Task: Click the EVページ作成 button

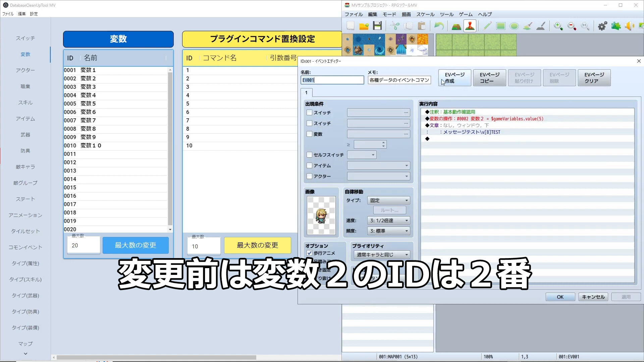Action: click(x=454, y=77)
